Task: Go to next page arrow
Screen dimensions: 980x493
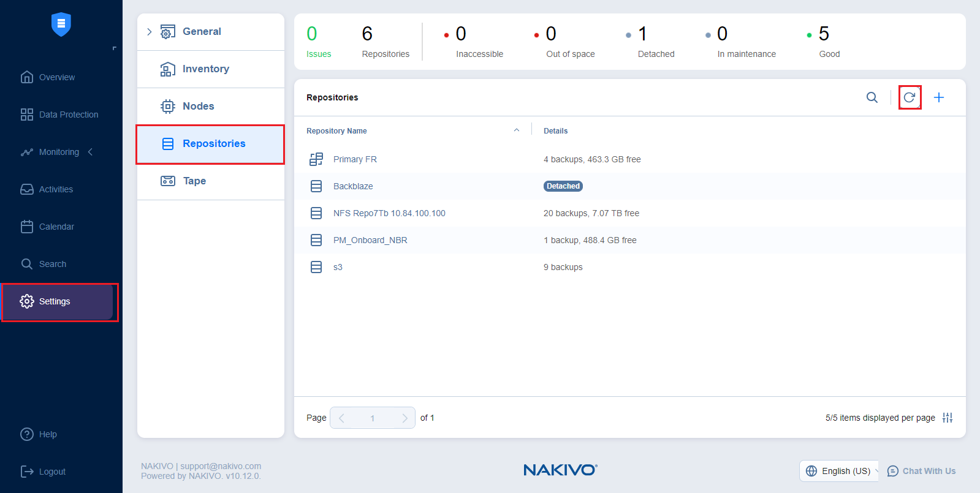Action: tap(405, 418)
